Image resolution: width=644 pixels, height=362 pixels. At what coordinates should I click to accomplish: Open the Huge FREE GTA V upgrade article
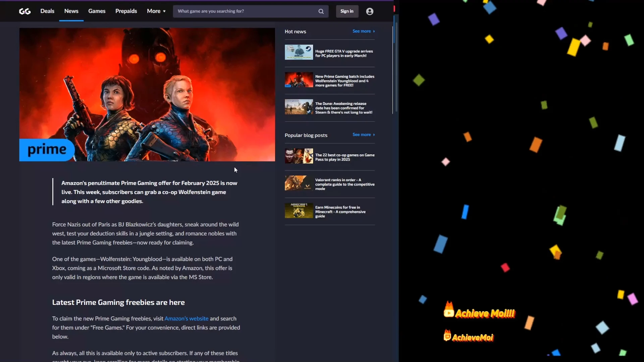click(x=344, y=54)
